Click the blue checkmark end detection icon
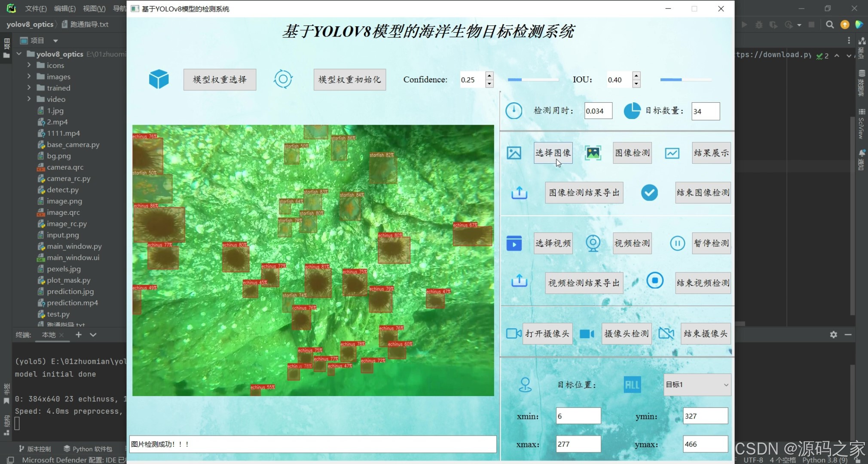 pyautogui.click(x=649, y=192)
